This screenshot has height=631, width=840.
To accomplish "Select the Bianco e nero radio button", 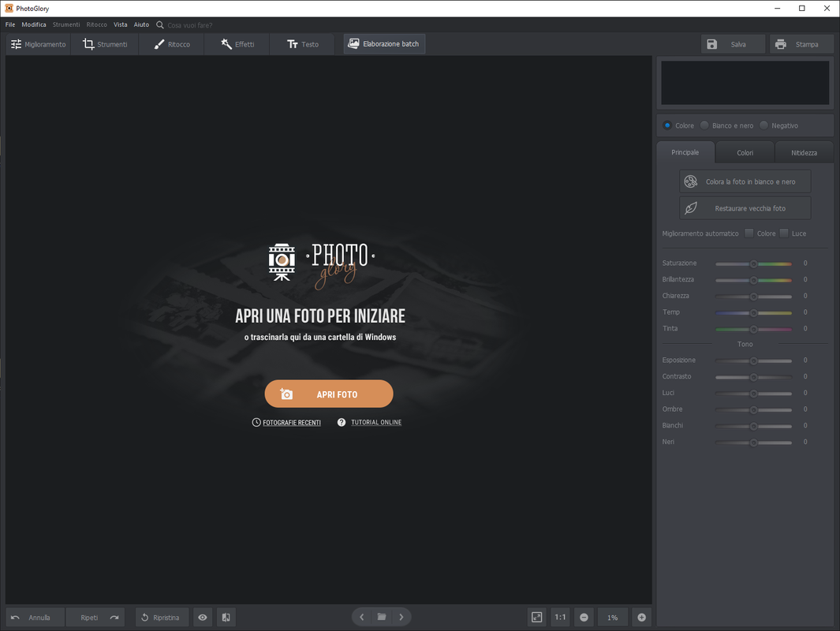I will tap(704, 125).
